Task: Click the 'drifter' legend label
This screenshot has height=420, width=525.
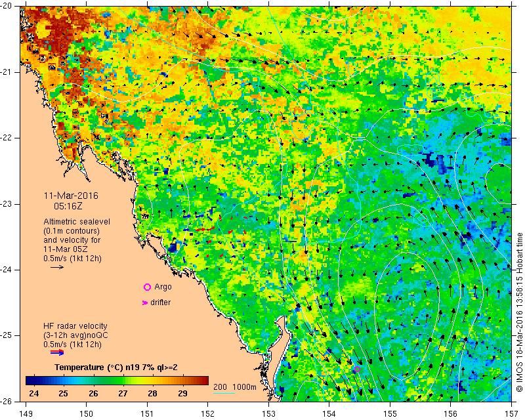Action: coord(160,303)
